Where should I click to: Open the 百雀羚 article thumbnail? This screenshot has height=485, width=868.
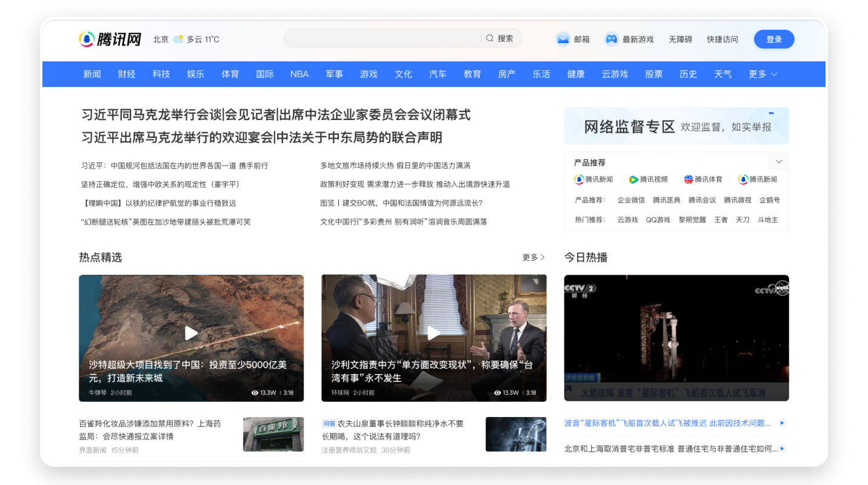(x=273, y=434)
